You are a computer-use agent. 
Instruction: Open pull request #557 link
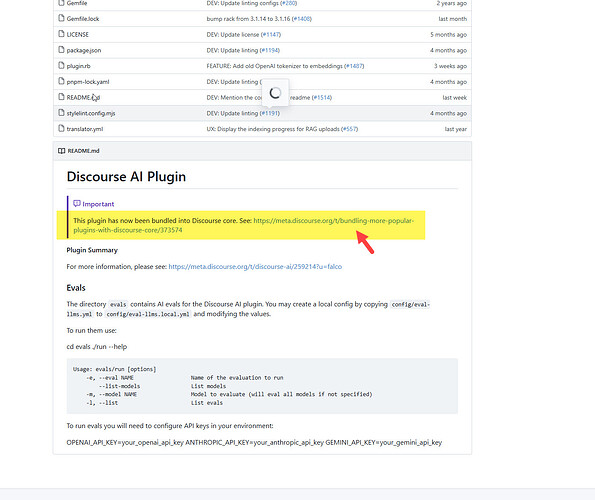pos(349,129)
